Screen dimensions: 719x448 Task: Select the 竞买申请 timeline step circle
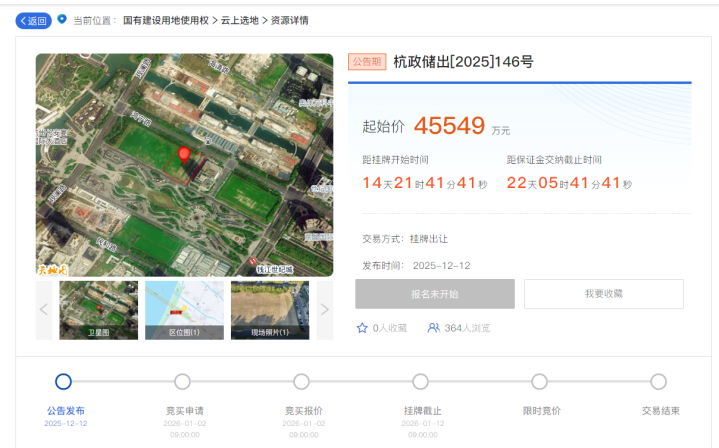[182, 381]
